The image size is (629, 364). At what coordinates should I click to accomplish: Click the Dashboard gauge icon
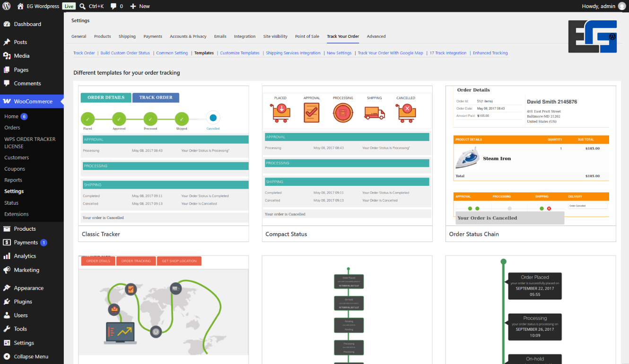tap(7, 24)
